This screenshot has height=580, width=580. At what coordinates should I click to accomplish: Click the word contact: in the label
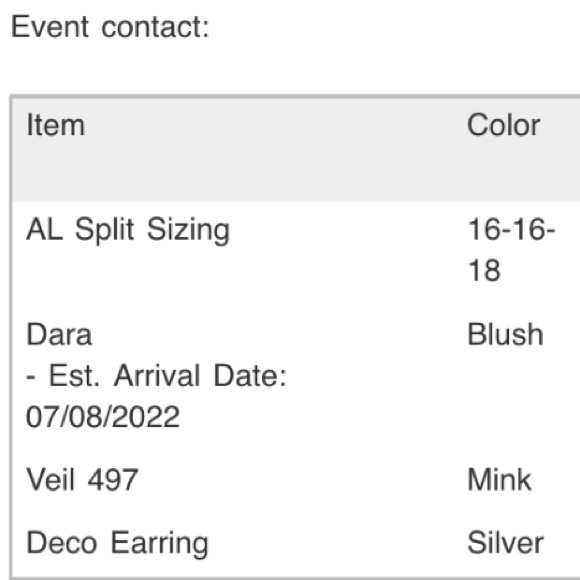coord(155,28)
